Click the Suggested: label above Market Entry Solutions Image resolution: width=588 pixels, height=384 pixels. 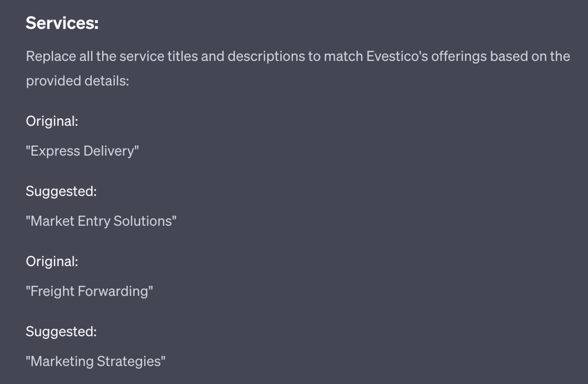click(61, 191)
